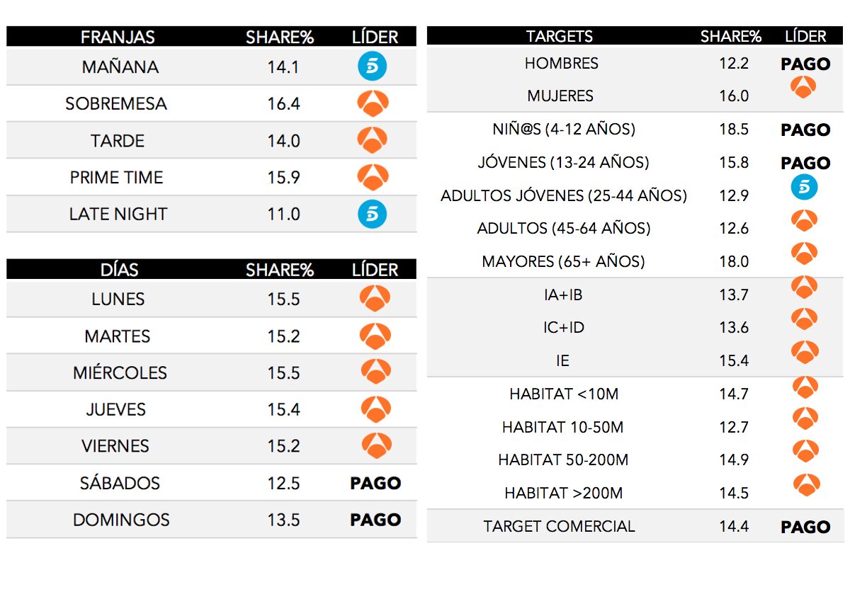Click the Antena 3 logo in the MIÉRCOLES row

tap(375, 372)
